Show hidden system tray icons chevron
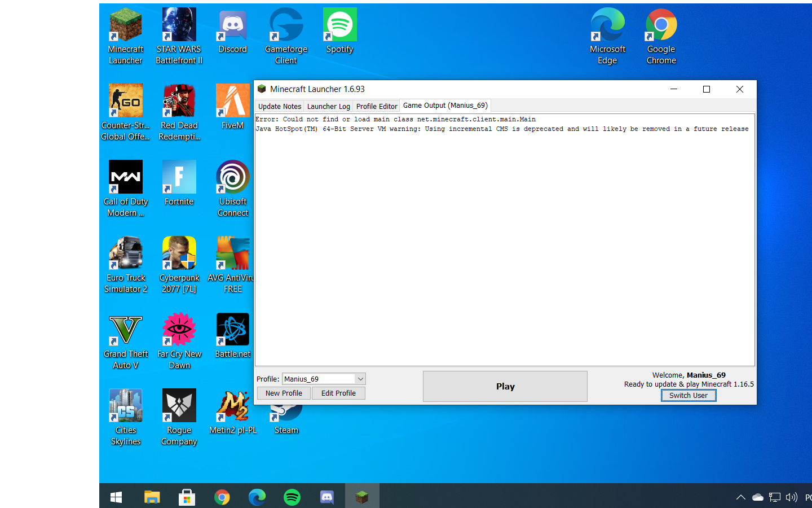Screen dimensions: 812x508 coord(740,497)
